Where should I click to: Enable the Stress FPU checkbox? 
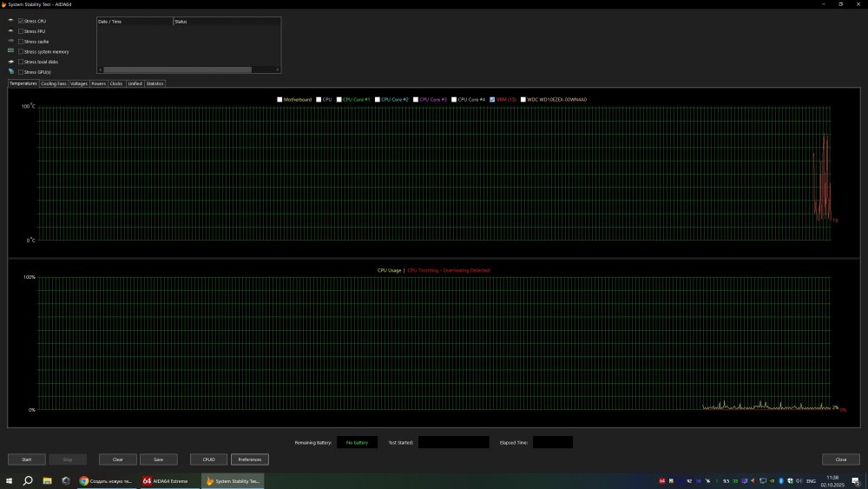click(21, 30)
